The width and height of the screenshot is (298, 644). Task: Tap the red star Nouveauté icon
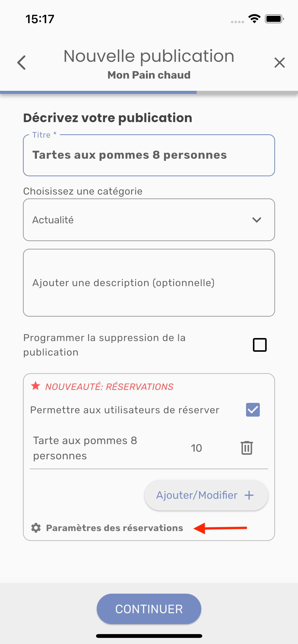pos(36,386)
